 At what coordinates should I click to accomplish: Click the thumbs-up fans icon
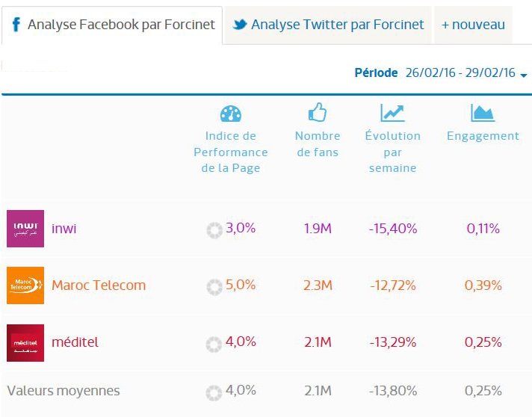click(x=318, y=113)
